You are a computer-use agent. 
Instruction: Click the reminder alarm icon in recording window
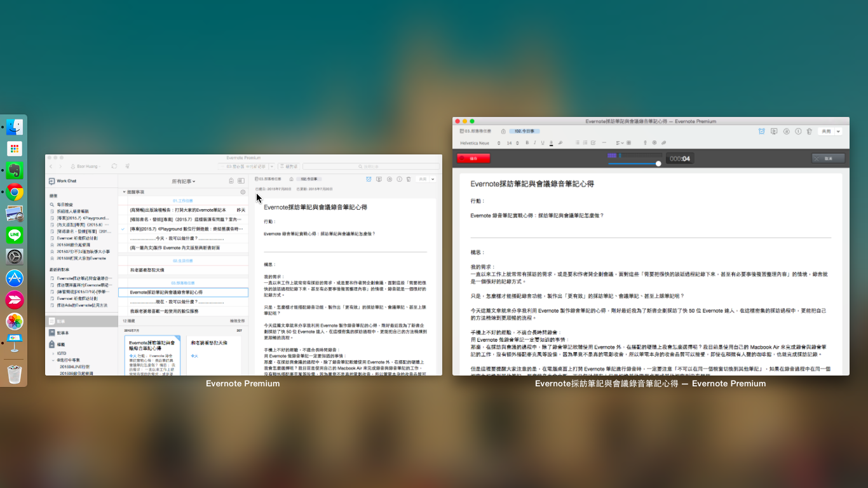click(761, 132)
